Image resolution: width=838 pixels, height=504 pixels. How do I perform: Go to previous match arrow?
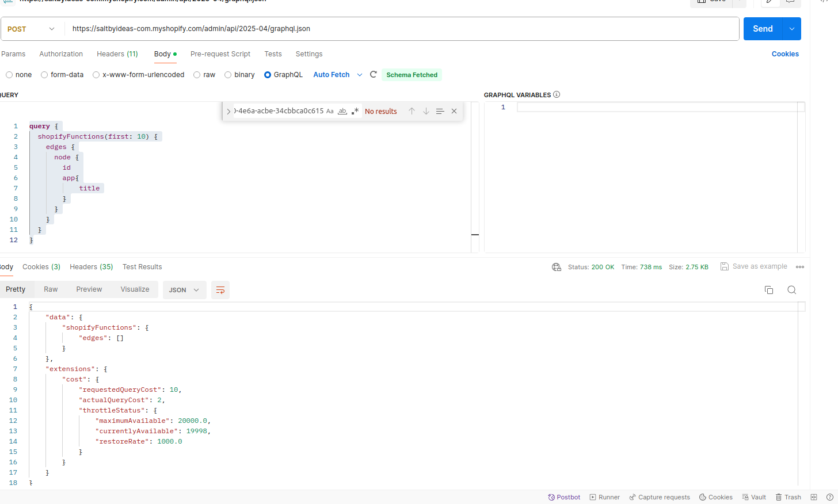412,111
